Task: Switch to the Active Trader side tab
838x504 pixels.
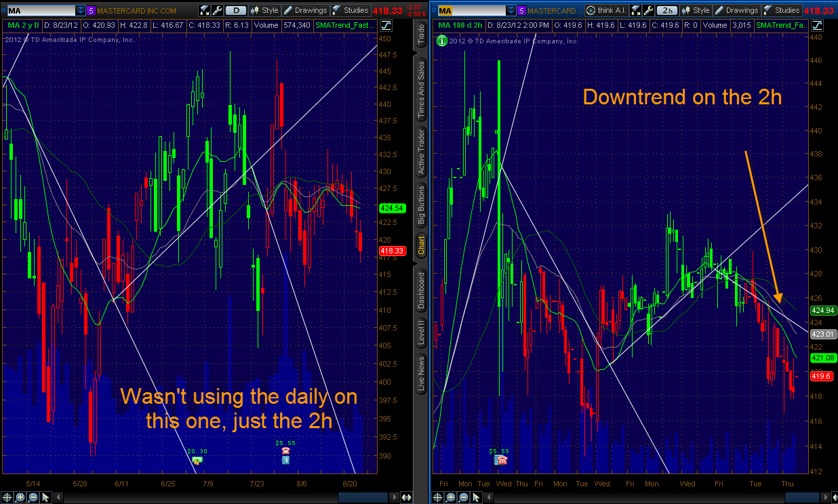Action: click(x=421, y=152)
